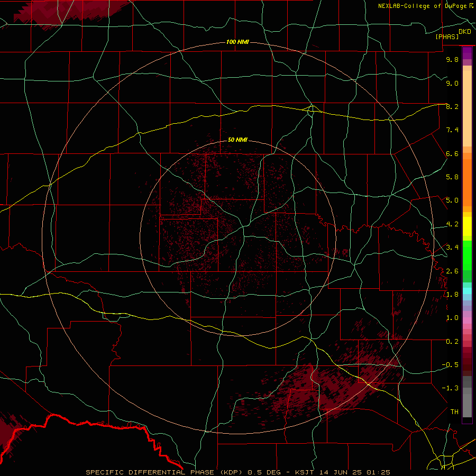The image size is (476, 476).
Task: Click the 9.0 value on the color scale
Action: point(452,83)
